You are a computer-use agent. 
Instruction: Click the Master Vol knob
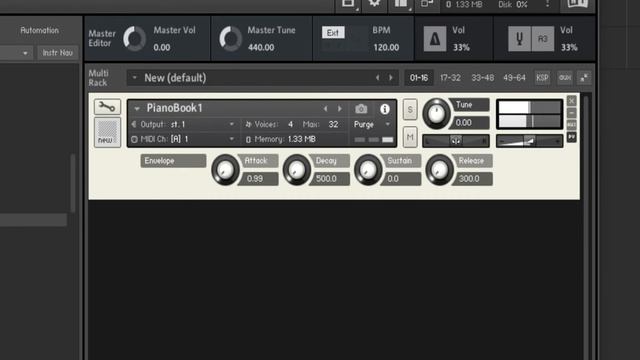click(135, 39)
